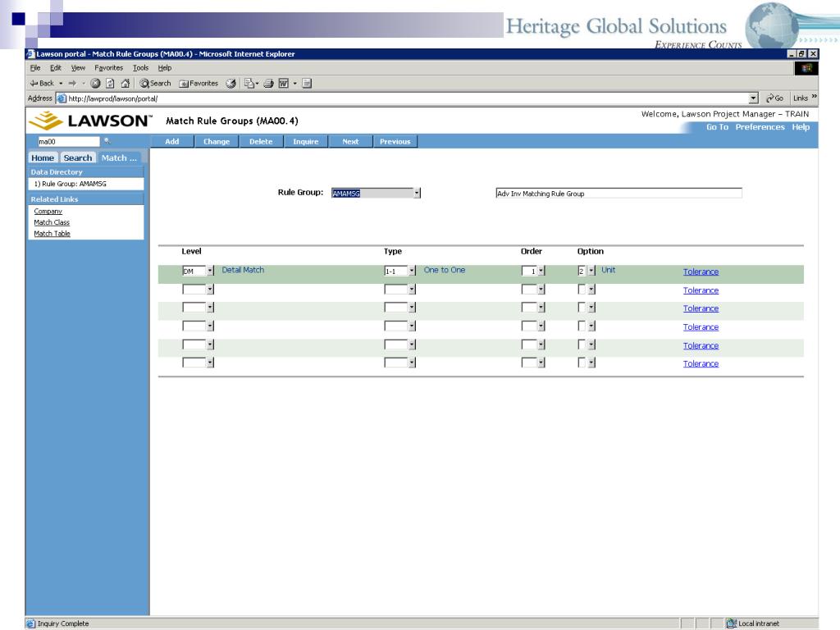
Task: Click the ma00 search input field
Action: [68, 141]
